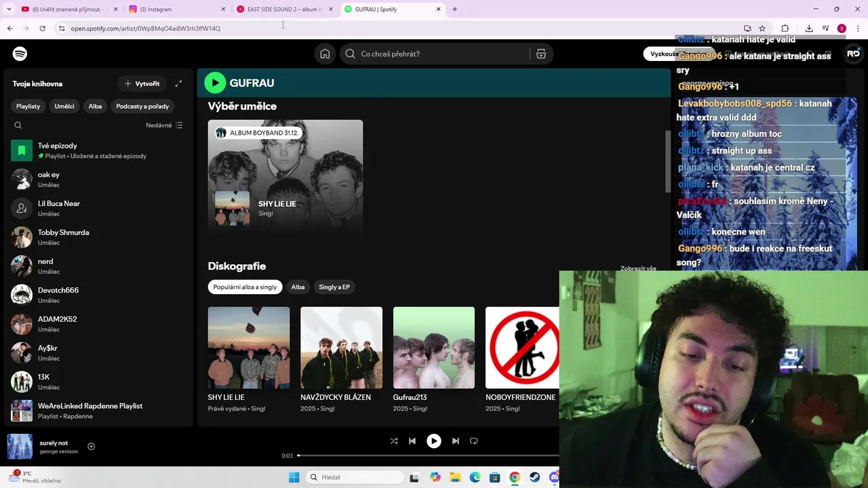Play GUFRAU with the green play button
The height and width of the screenshot is (488, 868).
pyautogui.click(x=215, y=83)
